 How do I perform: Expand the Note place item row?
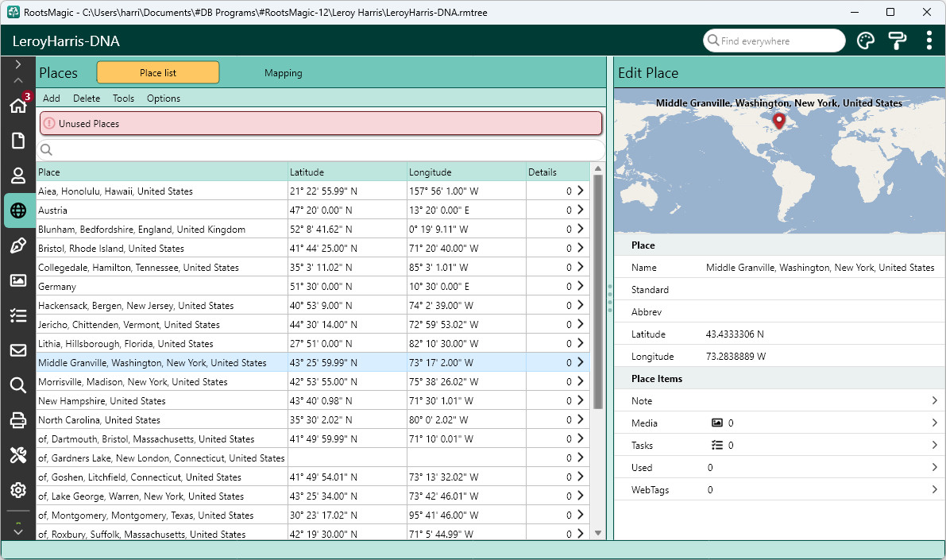[779, 400]
